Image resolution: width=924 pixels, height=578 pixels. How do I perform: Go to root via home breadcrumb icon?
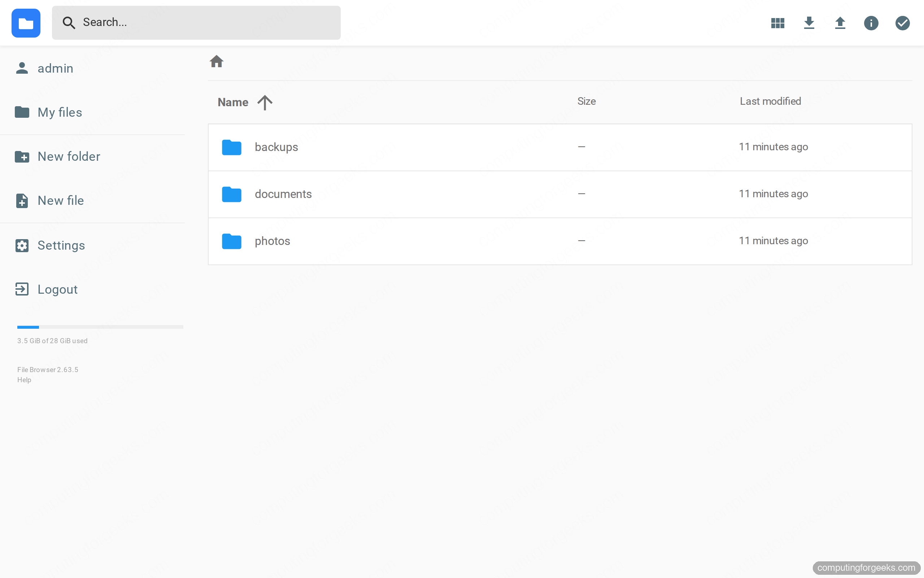click(216, 61)
